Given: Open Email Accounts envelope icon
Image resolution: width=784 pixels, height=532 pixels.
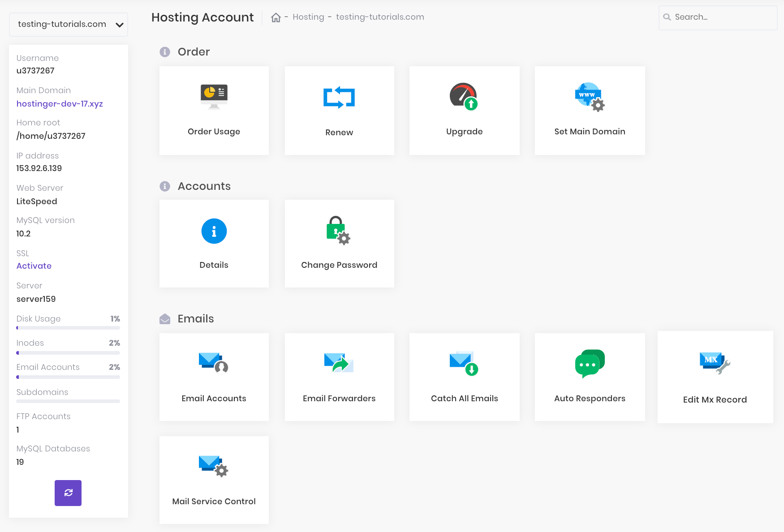Looking at the screenshot, I should point(214,363).
